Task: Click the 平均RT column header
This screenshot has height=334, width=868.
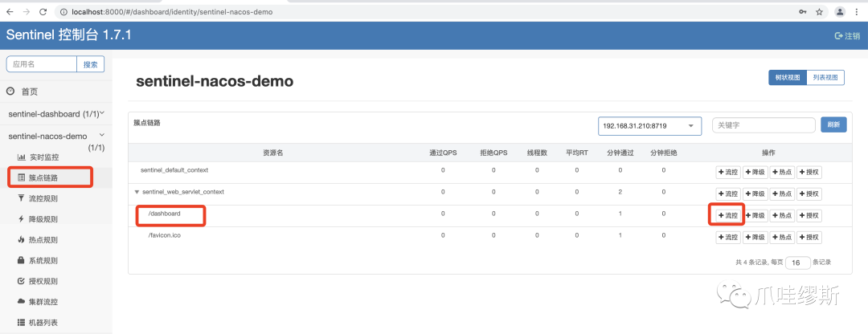Action: [577, 153]
